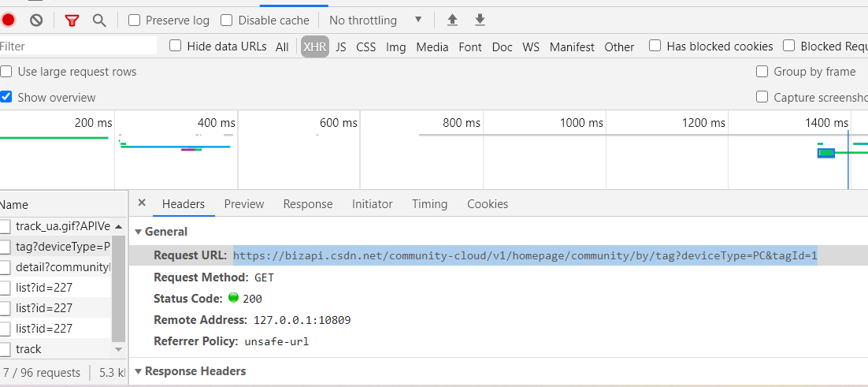This screenshot has width=868, height=387.
Task: Select the track_ua.gif request row
Action: [x=56, y=226]
